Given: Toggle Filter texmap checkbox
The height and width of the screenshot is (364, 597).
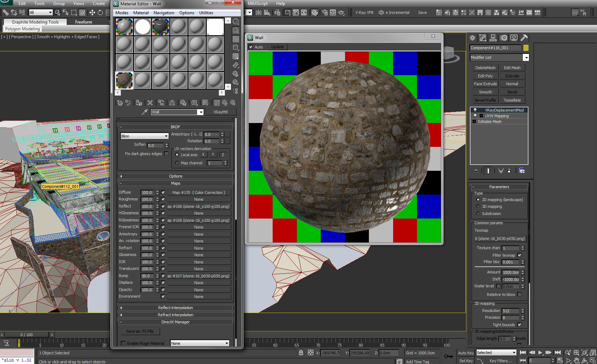Looking at the screenshot, I should pos(519,255).
